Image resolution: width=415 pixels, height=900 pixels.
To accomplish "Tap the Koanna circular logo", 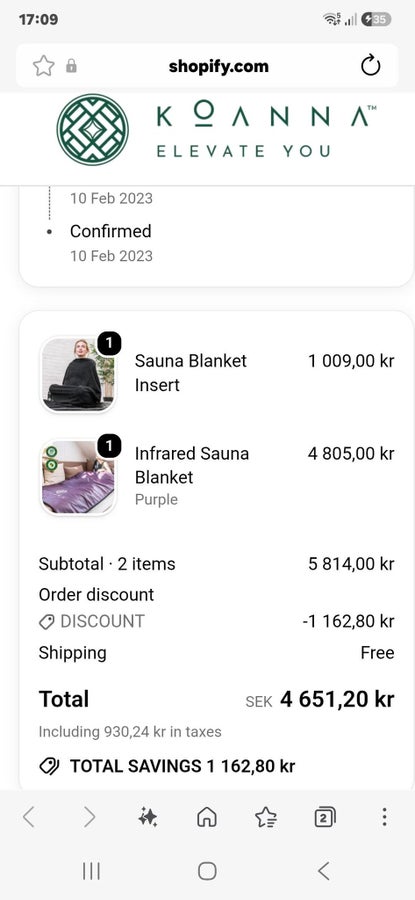I will coord(92,130).
